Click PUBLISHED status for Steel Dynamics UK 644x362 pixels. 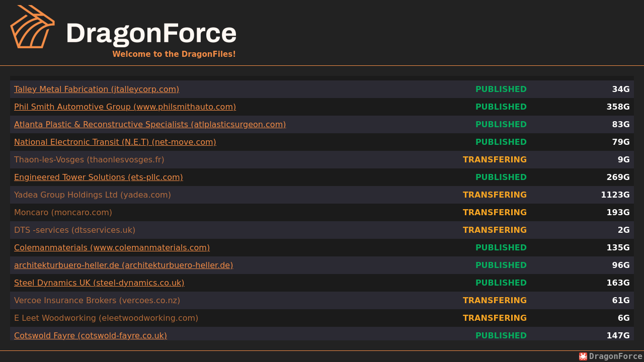[x=501, y=283]
